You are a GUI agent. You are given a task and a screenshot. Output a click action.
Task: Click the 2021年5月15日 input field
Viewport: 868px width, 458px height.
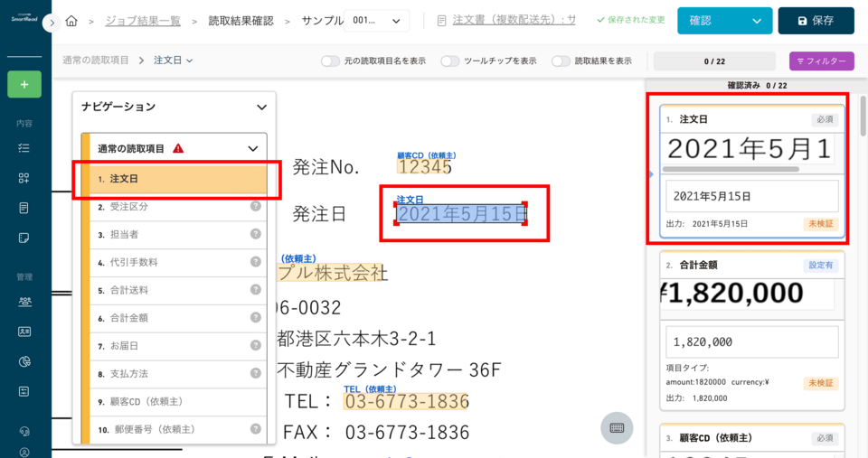(x=751, y=196)
